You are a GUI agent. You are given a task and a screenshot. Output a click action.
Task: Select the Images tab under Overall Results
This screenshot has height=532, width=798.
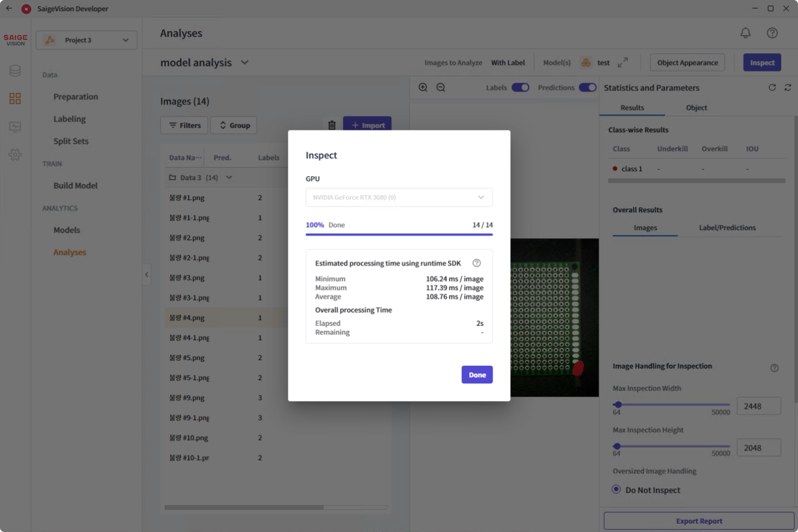645,228
